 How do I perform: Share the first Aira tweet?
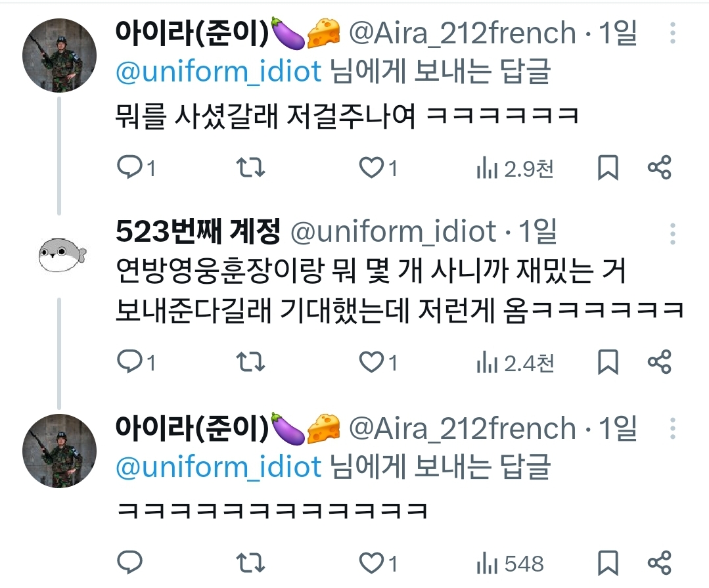pyautogui.click(x=659, y=168)
